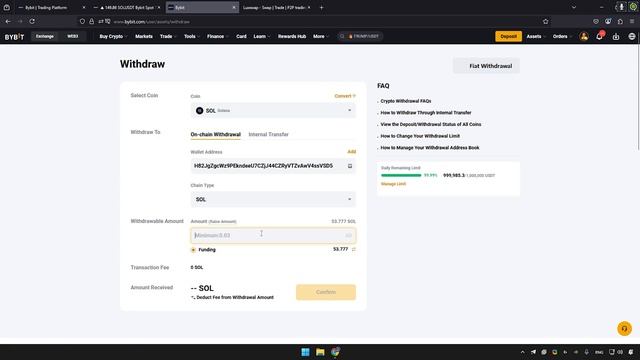Open the language globe icon
Viewport: 640px width, 360px height.
pos(632,37)
